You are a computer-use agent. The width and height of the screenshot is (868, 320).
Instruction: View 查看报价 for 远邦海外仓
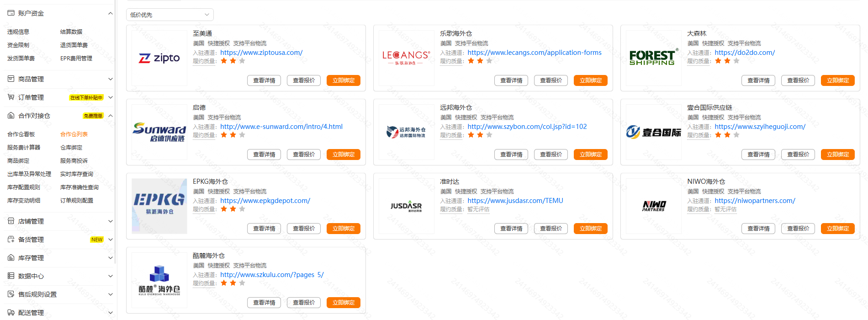pyautogui.click(x=551, y=155)
